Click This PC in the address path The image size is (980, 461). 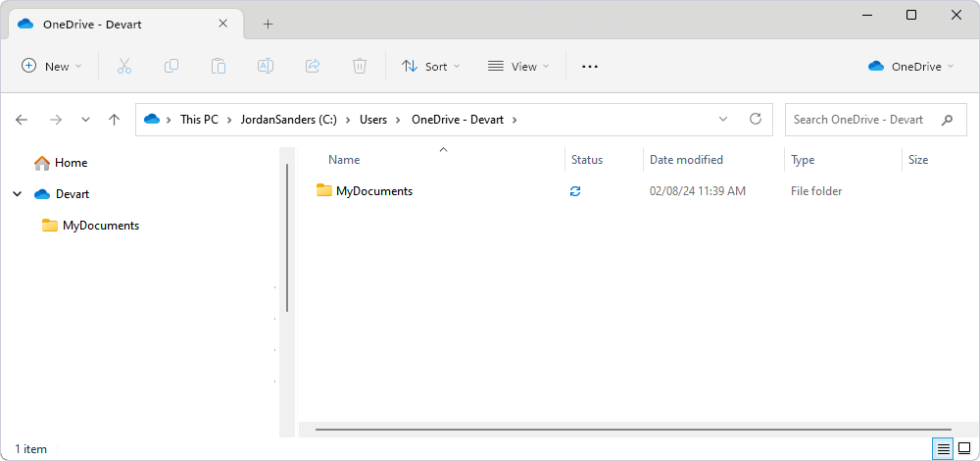tap(199, 120)
